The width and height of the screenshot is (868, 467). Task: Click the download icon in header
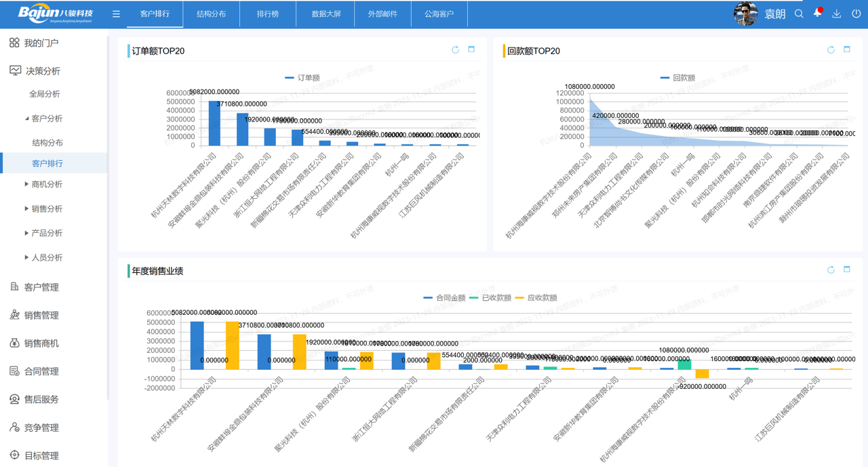[837, 14]
